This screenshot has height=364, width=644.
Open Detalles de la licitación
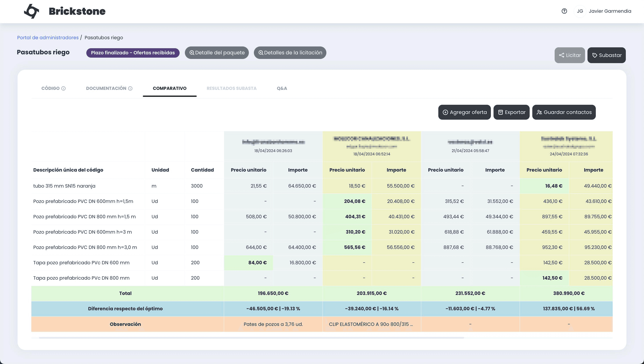pyautogui.click(x=290, y=53)
